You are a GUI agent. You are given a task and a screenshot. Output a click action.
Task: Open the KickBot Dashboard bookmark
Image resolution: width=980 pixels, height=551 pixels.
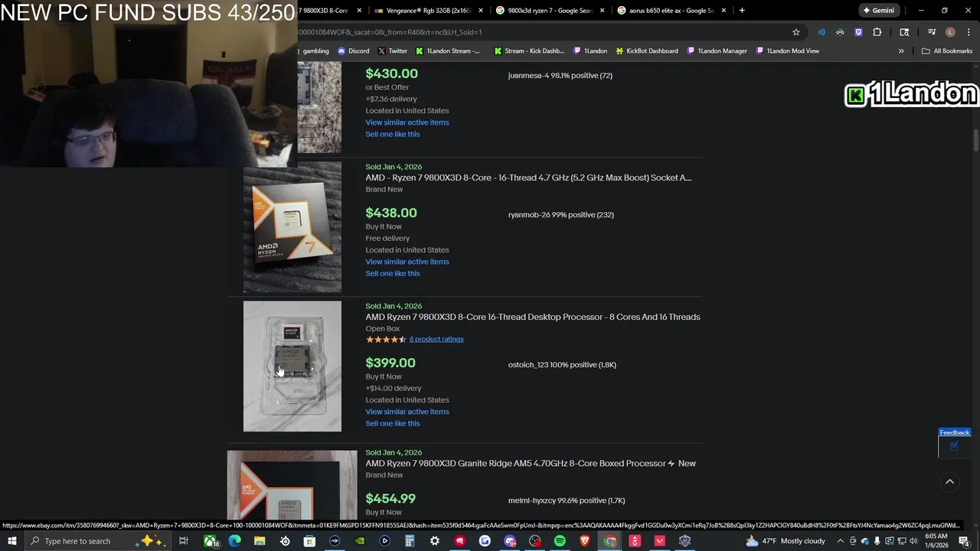[647, 51]
